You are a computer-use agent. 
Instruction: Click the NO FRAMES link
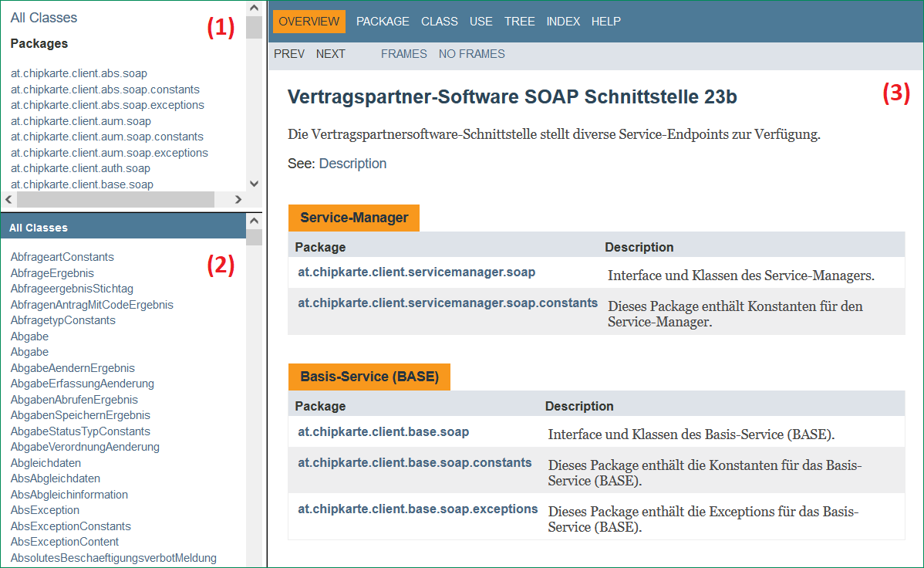pyautogui.click(x=471, y=54)
